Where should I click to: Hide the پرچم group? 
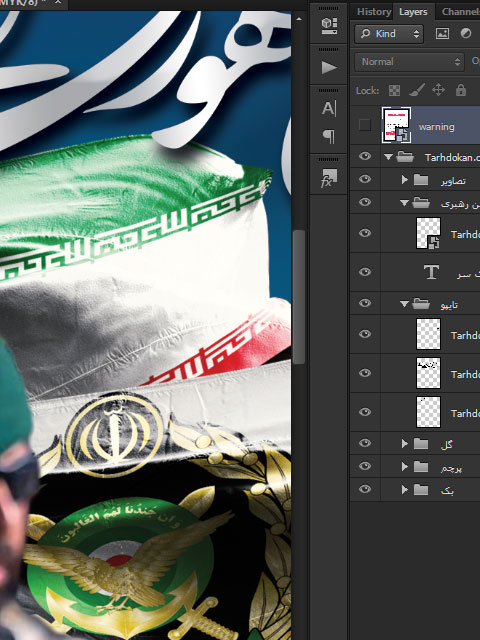(x=365, y=466)
